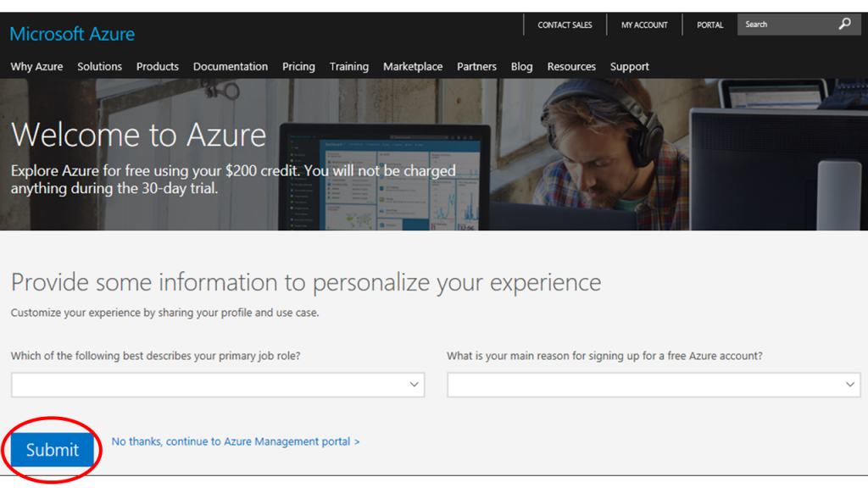
Task: Open the Marketplace menu
Action: (x=413, y=66)
